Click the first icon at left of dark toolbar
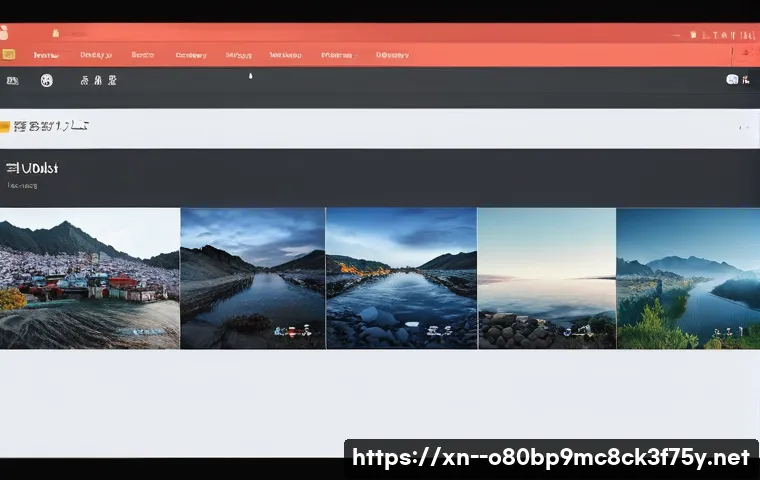The height and width of the screenshot is (480, 760). (12, 80)
